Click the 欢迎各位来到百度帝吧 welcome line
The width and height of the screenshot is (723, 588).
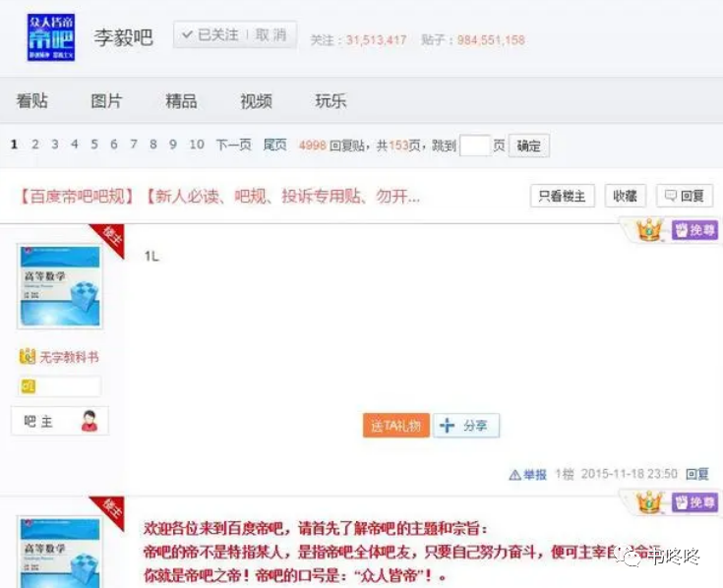(315, 528)
